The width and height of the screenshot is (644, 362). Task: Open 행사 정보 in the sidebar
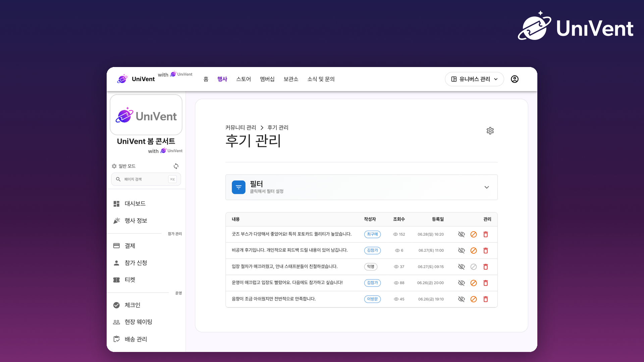[146, 221]
